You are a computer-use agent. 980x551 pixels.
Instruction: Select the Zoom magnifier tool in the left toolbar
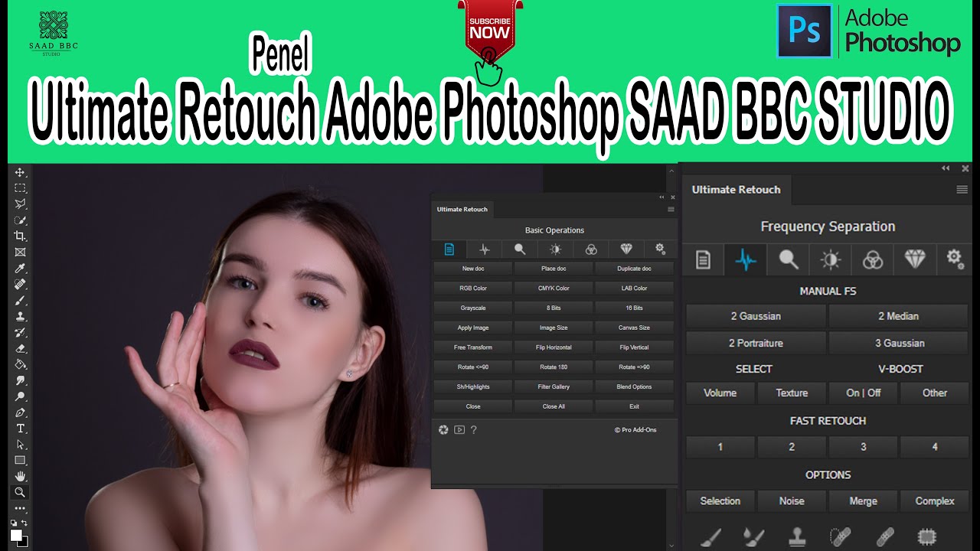pos(21,492)
